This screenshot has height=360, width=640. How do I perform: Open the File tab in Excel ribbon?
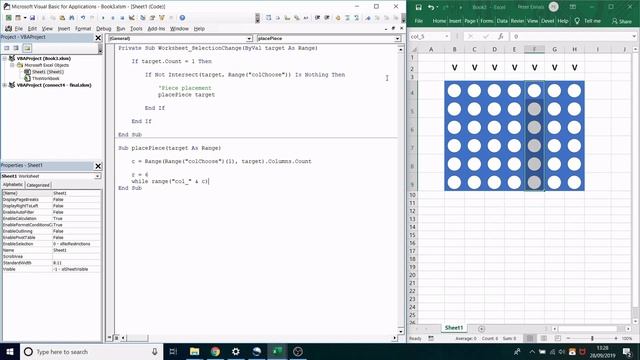tap(419, 21)
